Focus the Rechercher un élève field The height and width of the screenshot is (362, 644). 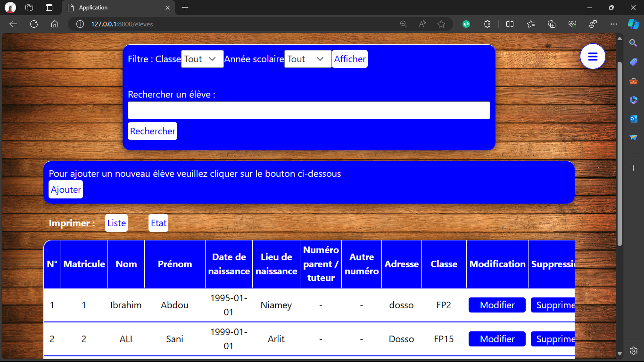309,110
